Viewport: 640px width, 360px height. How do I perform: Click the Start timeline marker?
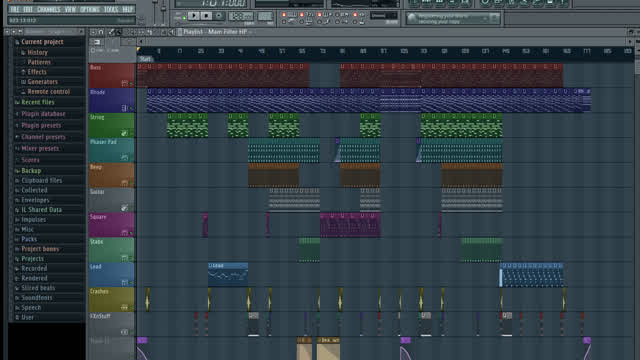[x=145, y=59]
